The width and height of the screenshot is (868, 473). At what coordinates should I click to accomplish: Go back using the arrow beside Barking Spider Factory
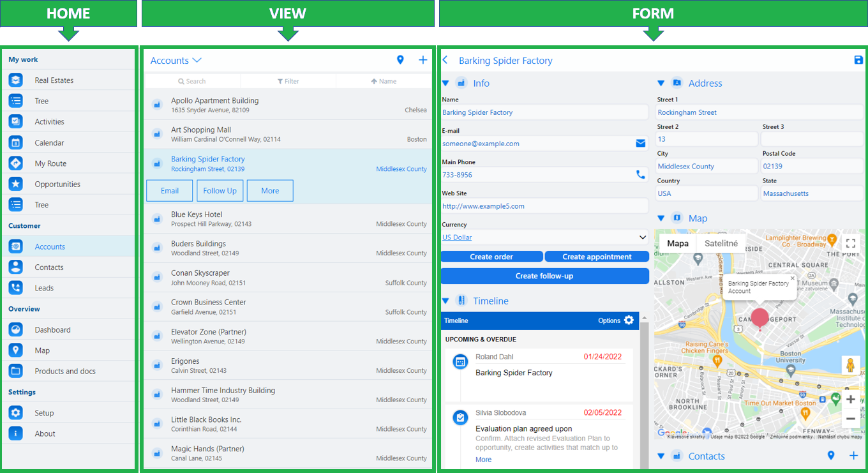pos(445,60)
